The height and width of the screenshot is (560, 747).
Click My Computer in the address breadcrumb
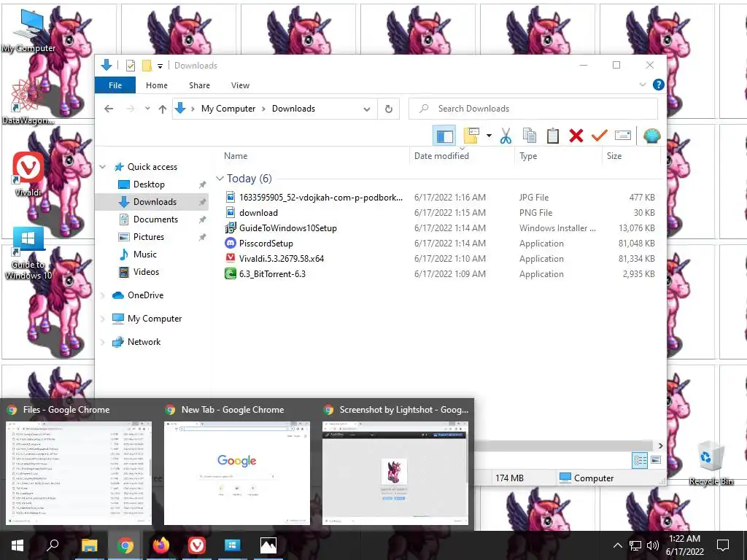coord(228,109)
